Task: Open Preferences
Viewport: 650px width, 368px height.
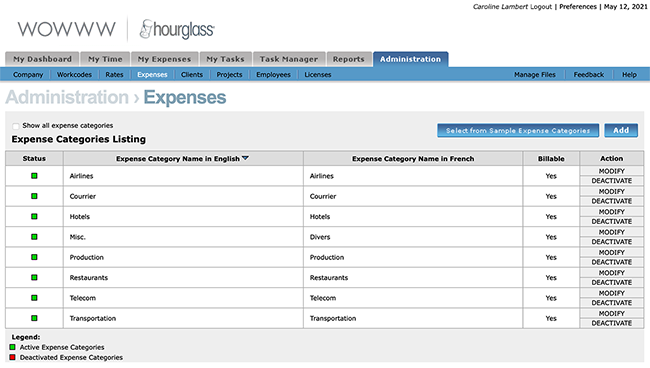Action: pyautogui.click(x=578, y=7)
